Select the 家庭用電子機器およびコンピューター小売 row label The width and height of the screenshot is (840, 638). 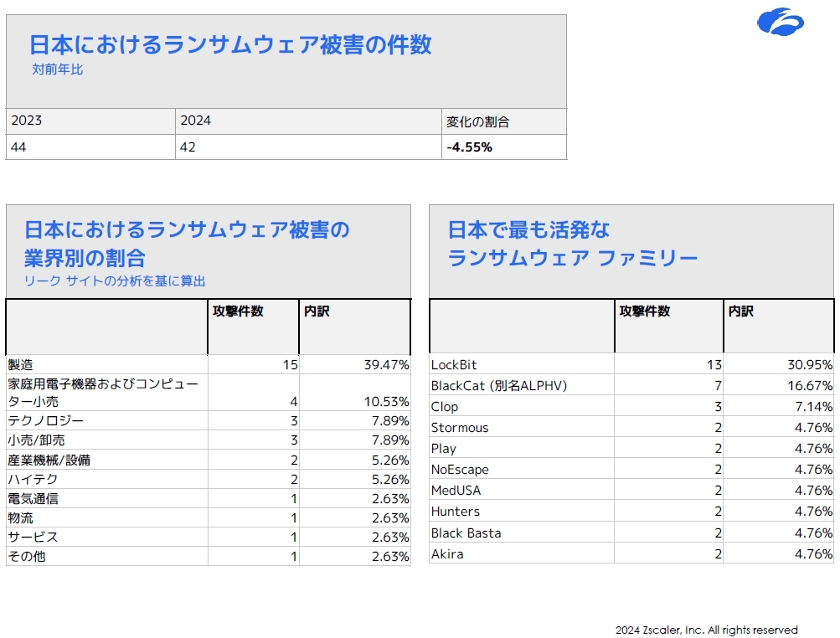[103, 393]
